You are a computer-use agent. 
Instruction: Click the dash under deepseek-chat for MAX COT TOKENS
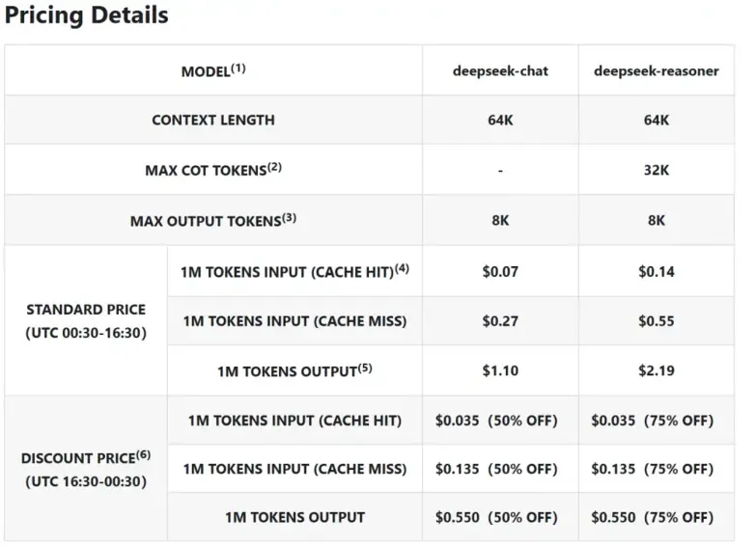(x=500, y=170)
